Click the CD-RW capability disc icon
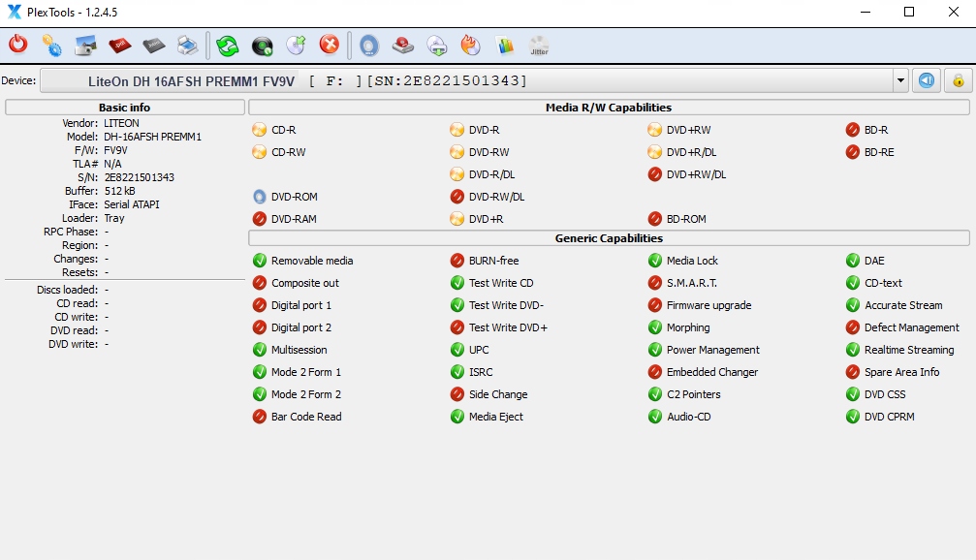 click(260, 152)
